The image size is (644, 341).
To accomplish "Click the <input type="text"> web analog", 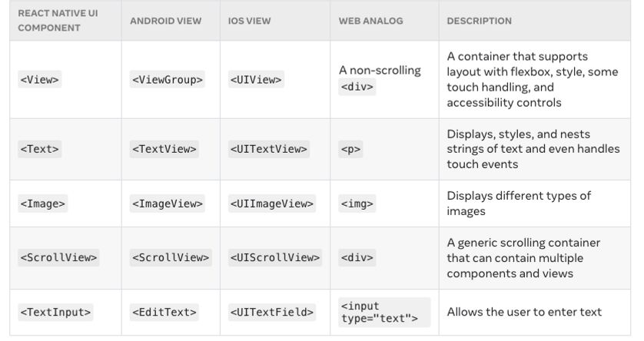I will (384, 313).
